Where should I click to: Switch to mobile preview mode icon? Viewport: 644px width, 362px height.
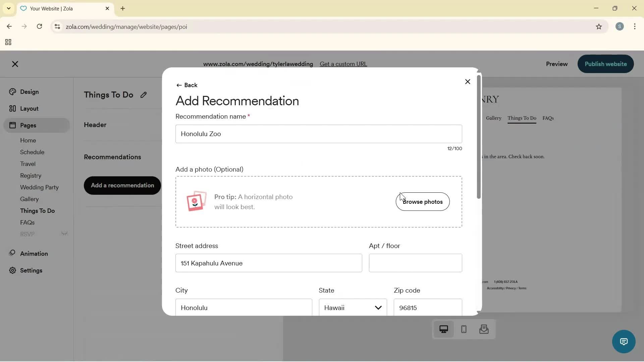pos(464,329)
